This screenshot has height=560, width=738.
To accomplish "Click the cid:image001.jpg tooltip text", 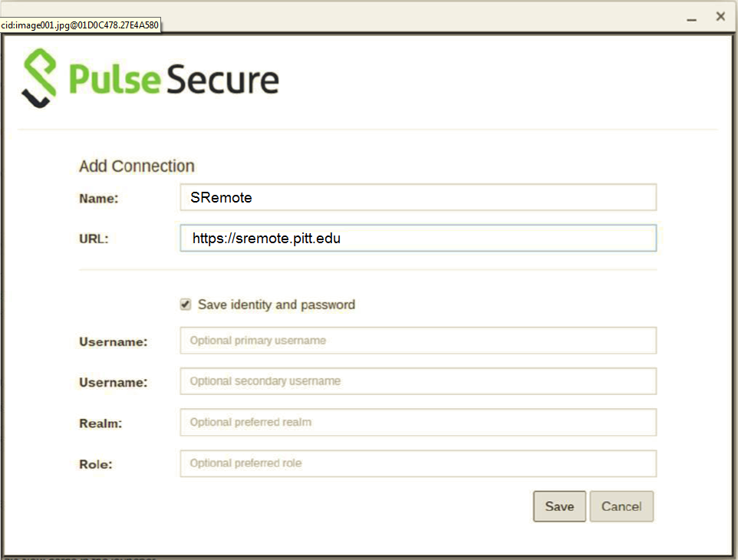I will coord(80,25).
